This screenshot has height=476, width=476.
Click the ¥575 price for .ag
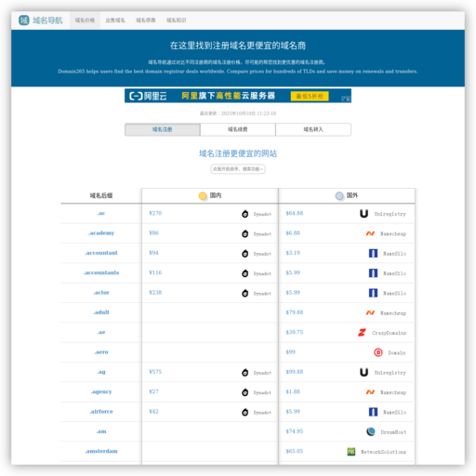(155, 372)
